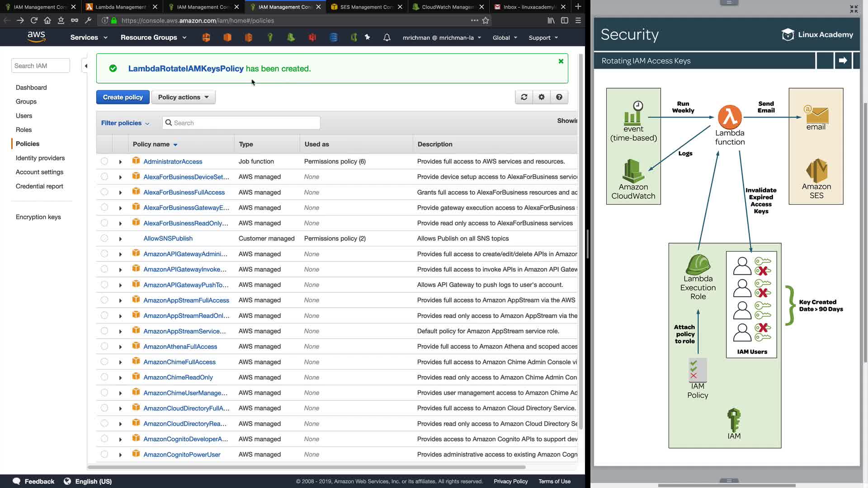Open the IAM help question icon
The width and height of the screenshot is (868, 488).
(x=559, y=97)
